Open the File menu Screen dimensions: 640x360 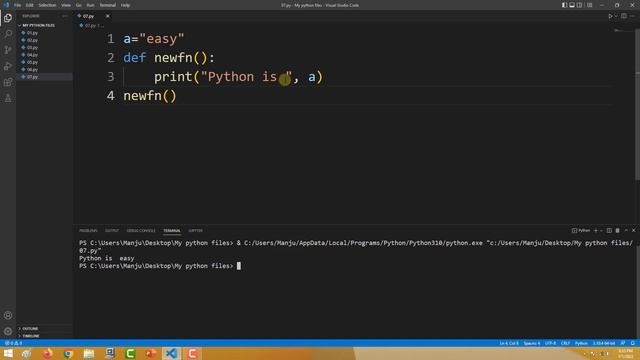pos(17,5)
